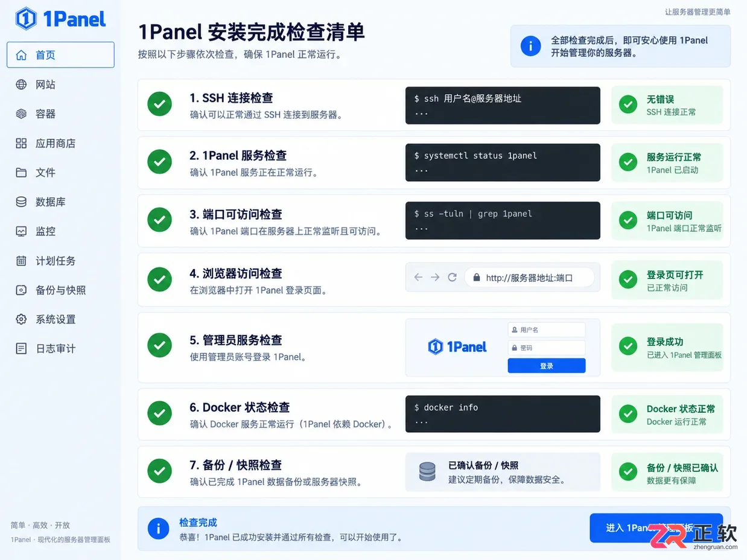747x560 pixels.
Task: Click the browser forward arrow
Action: 435,277
